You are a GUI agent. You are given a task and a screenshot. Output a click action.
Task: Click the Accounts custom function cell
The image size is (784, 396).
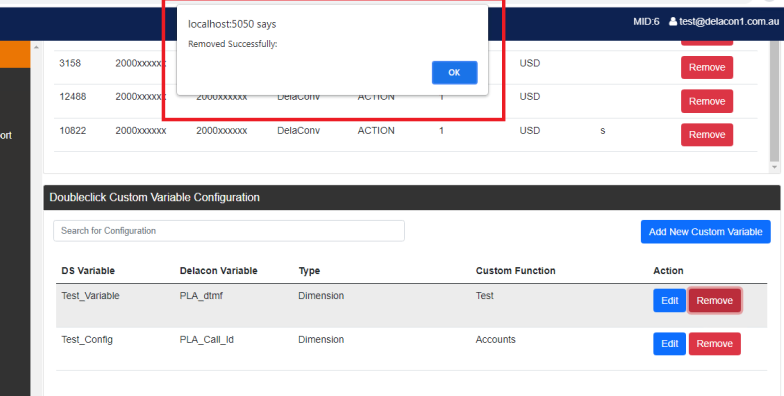pos(496,340)
